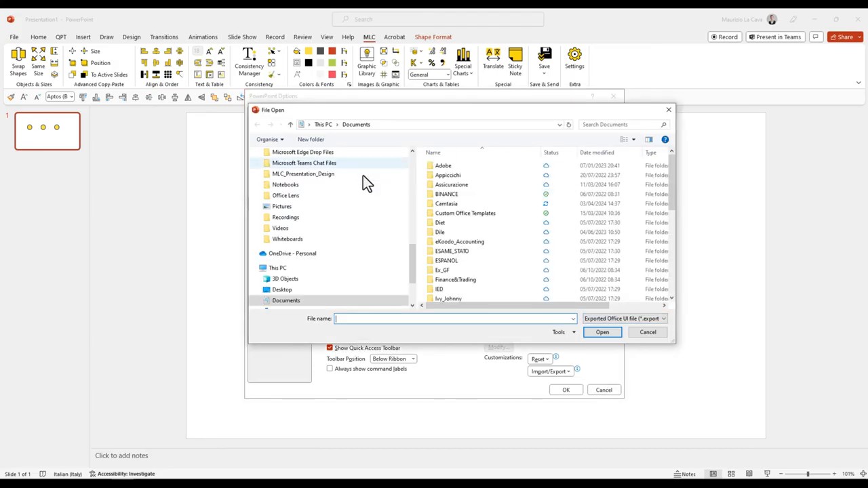Open the Organise dropdown
Viewport: 868px width, 488px height.
pos(270,140)
